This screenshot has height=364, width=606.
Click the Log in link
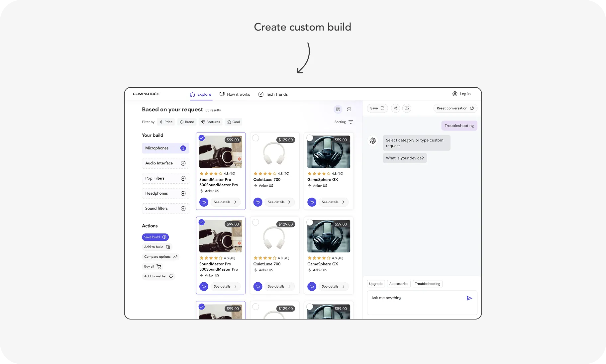tap(461, 94)
